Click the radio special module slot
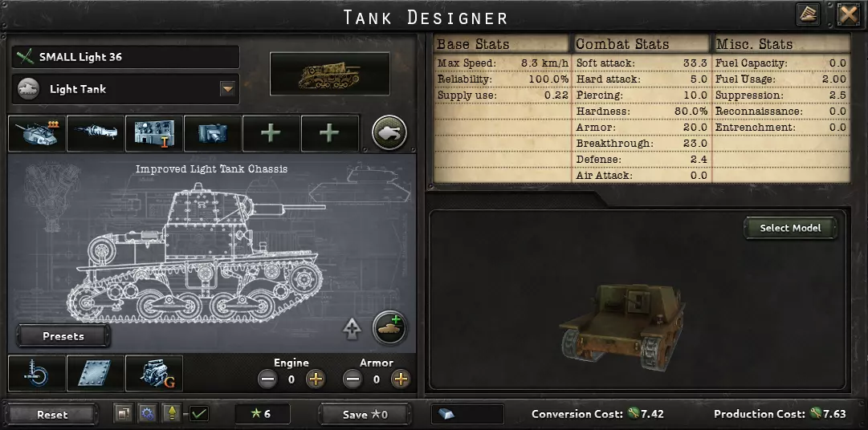Image resolution: width=868 pixels, height=430 pixels. (154, 133)
